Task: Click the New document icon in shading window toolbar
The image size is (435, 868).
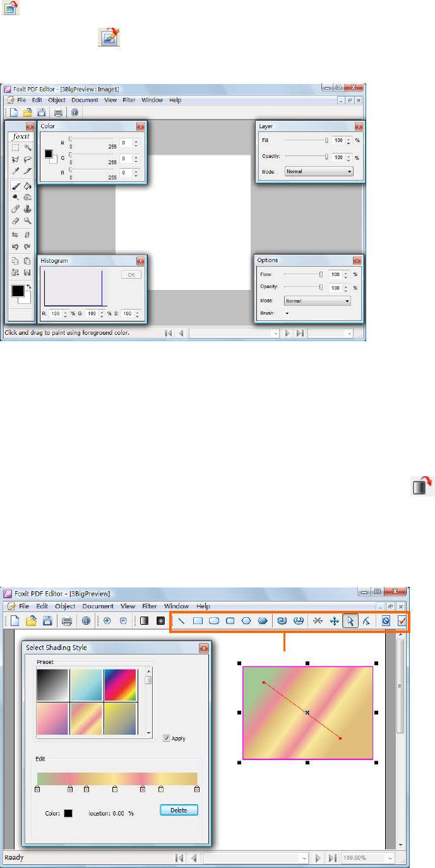Action: click(15, 620)
